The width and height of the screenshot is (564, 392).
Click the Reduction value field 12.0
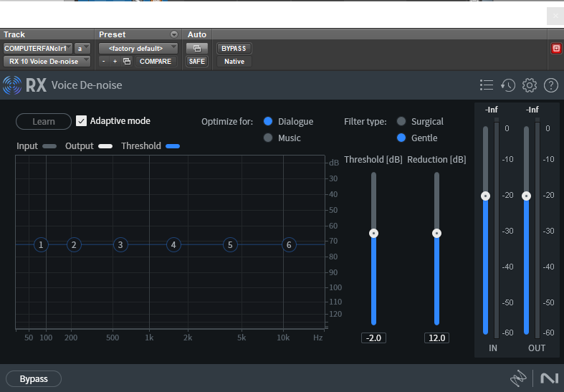point(436,338)
